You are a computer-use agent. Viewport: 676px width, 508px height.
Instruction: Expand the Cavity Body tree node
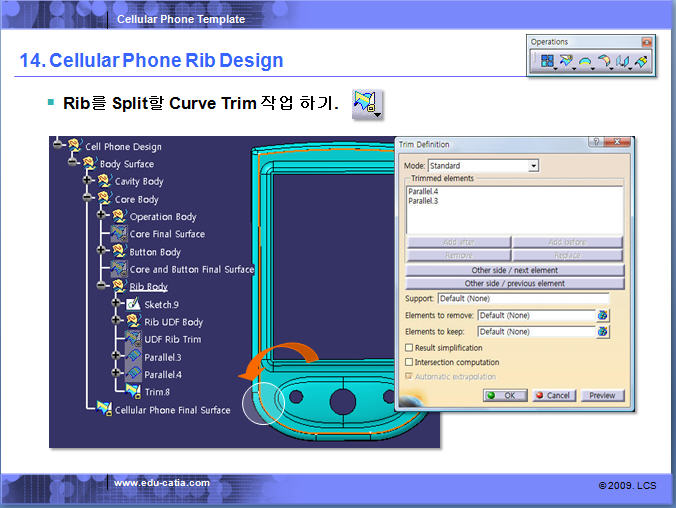coord(88,181)
